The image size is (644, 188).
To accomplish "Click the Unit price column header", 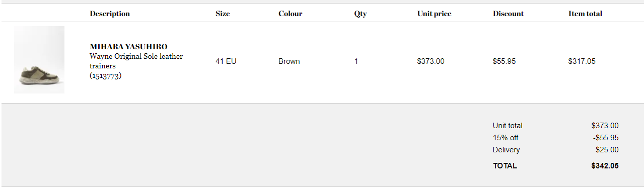I will click(x=434, y=14).
